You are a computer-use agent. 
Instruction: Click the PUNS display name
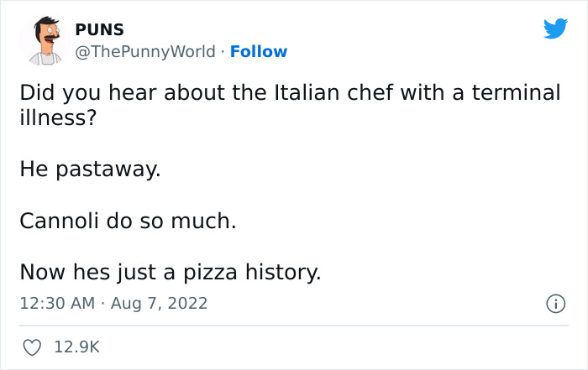pyautogui.click(x=100, y=30)
